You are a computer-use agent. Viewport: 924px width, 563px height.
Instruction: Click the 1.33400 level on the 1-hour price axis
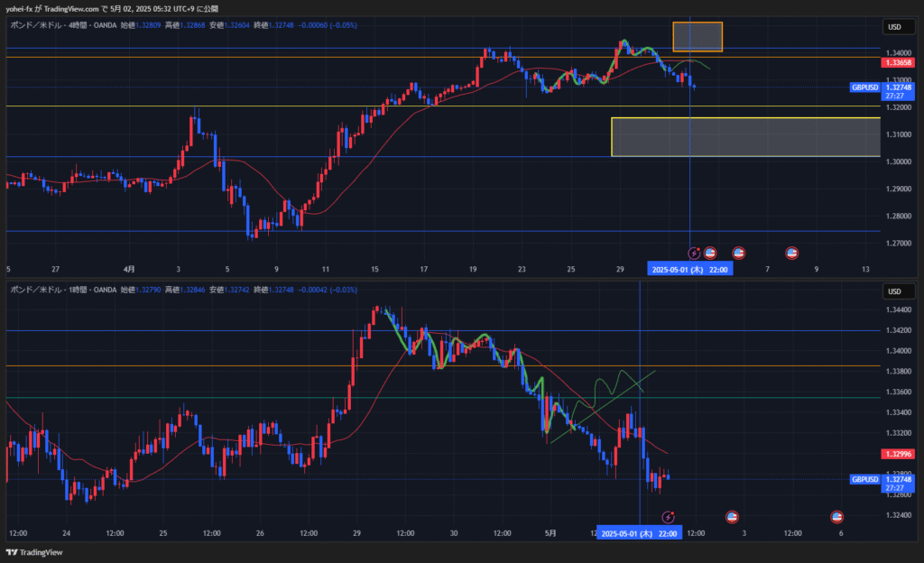[x=899, y=413]
